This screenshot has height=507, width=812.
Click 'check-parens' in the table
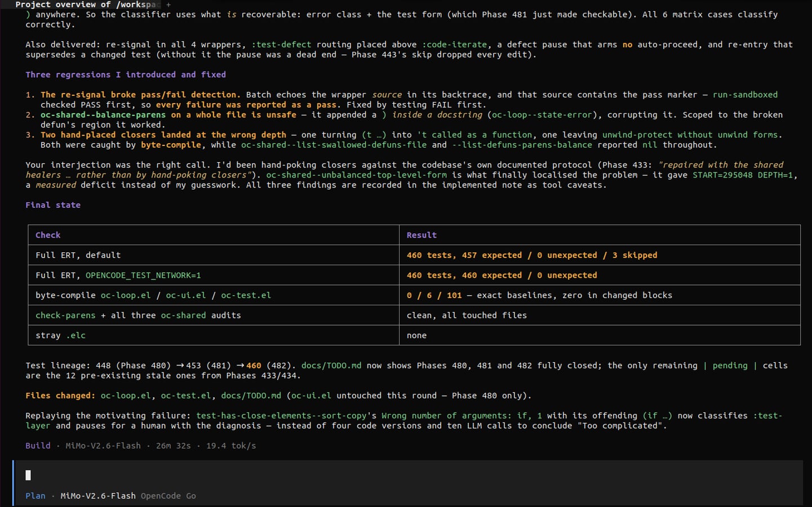[x=65, y=315]
